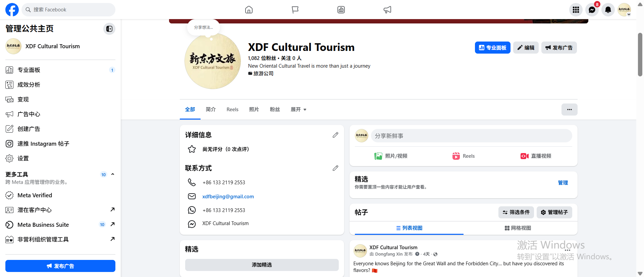Screen dimensions: 644x277
Task: Open composer avatar next to 分享新鲜事
Action: (x=362, y=136)
